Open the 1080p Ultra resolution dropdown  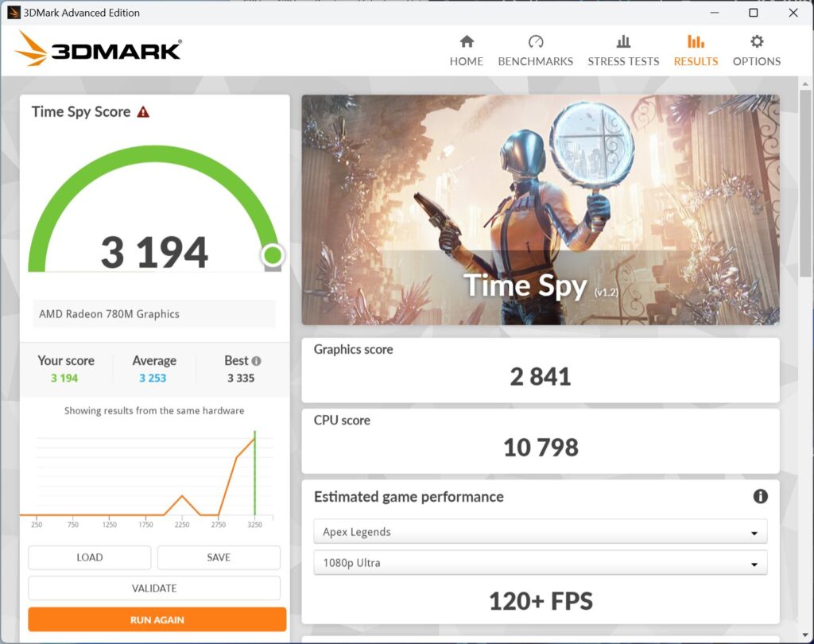[x=541, y=563]
